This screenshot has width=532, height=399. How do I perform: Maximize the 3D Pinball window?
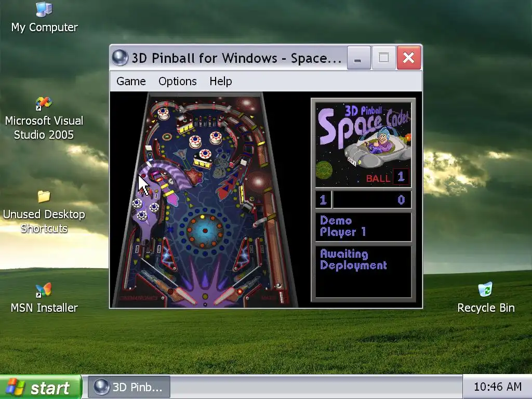click(x=384, y=58)
